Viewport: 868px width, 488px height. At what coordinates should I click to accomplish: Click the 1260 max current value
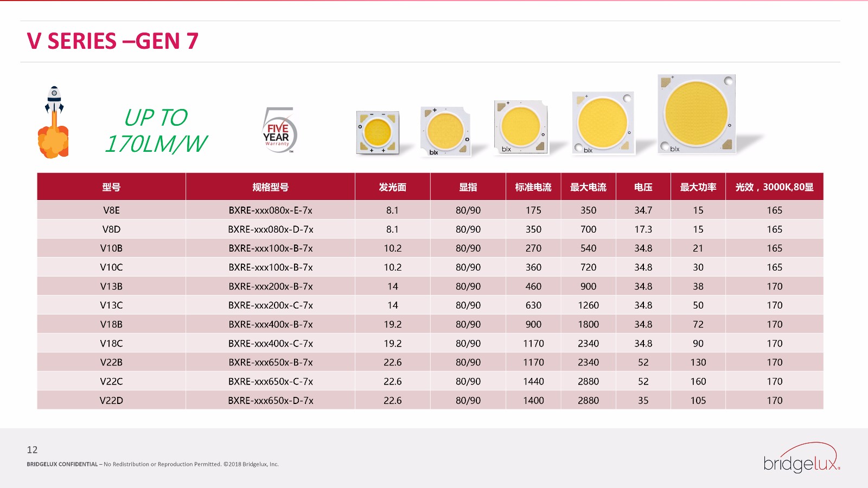click(x=588, y=305)
